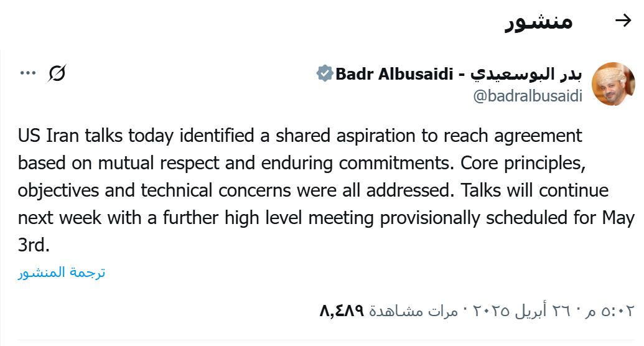
Task: Open the @badralbusaidi handle link
Action: (x=528, y=96)
